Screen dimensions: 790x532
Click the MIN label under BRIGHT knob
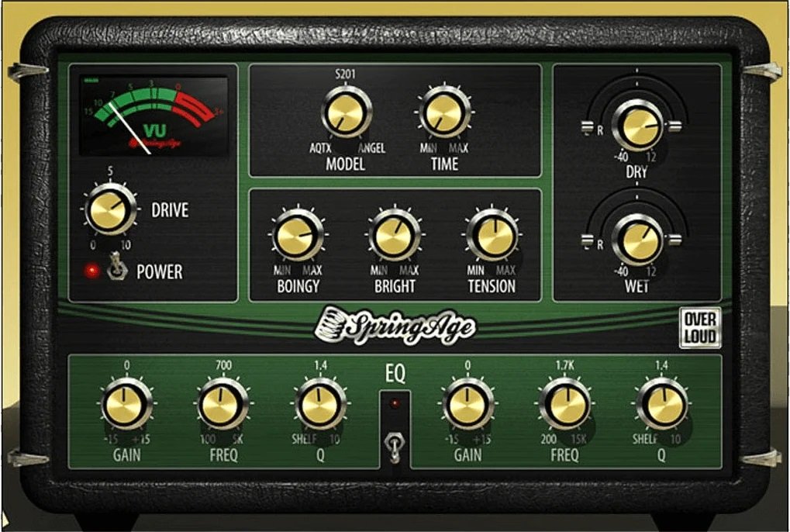click(379, 271)
